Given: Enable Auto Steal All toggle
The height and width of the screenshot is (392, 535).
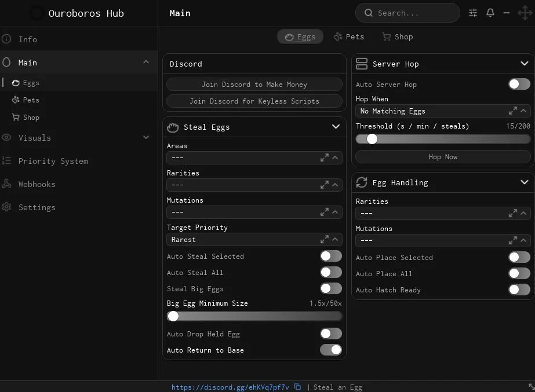Looking at the screenshot, I should [x=331, y=272].
